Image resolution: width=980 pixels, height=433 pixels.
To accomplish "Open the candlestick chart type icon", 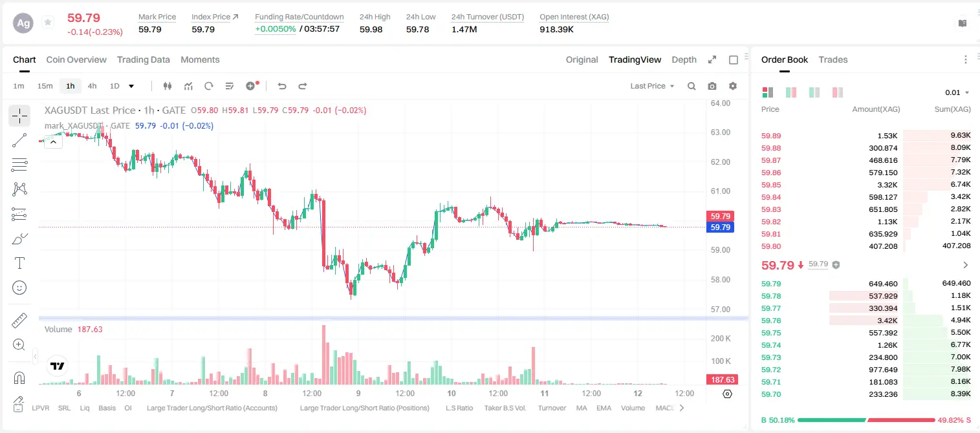I will click(168, 86).
